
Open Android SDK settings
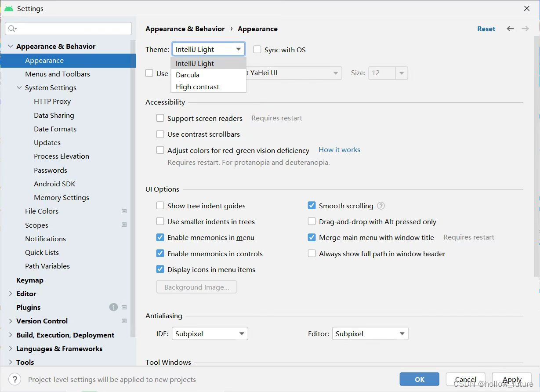54,184
